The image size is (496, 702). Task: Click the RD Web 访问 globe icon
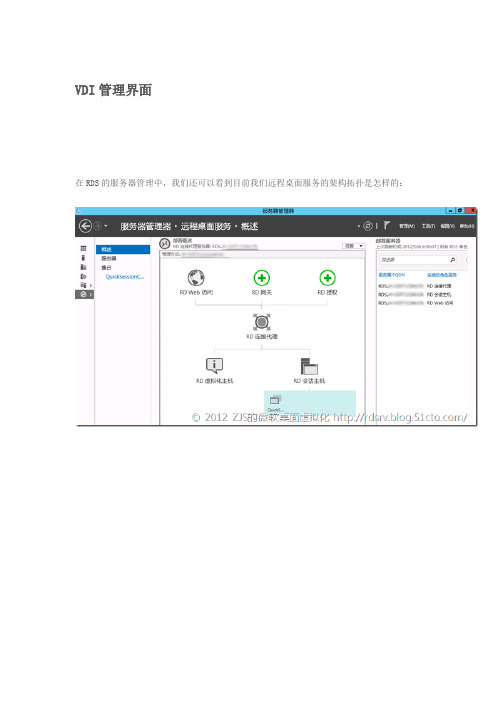tap(196, 278)
